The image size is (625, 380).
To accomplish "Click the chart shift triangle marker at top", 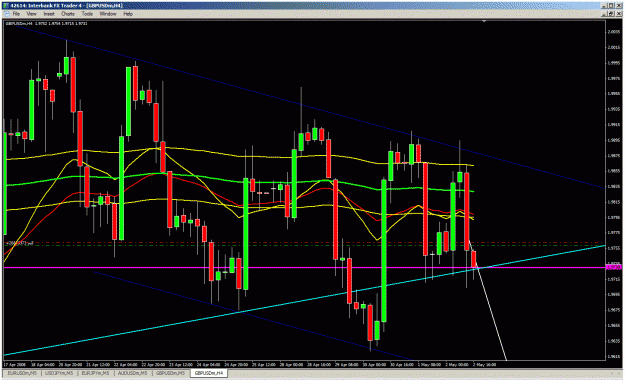I will tap(484, 21).
